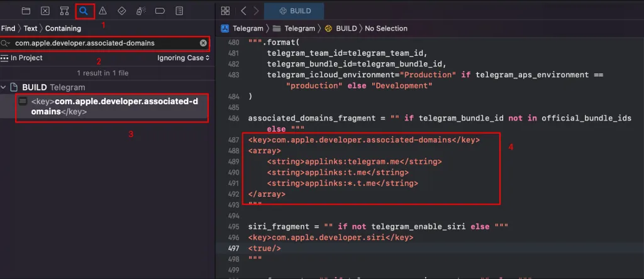Open the Ignoring Case dropdown
Image resolution: width=644 pixels, height=279 pixels.
183,58
